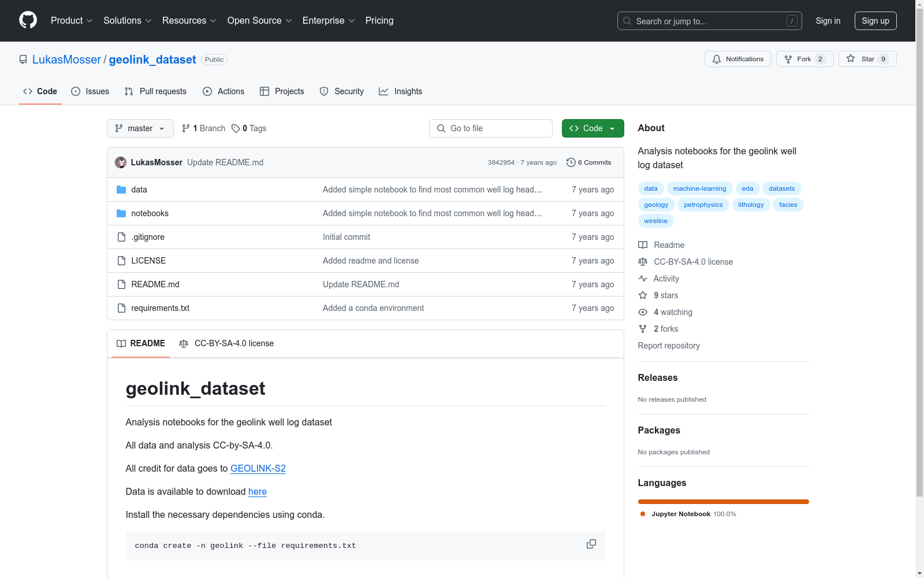This screenshot has height=578, width=924.
Task: Select the README tab in file viewer
Action: [x=141, y=343]
